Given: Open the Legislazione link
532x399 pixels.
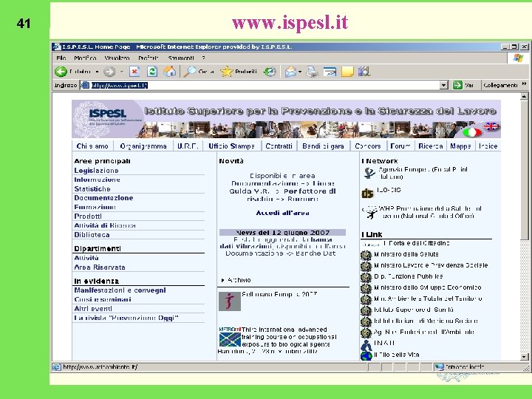Looking at the screenshot, I should coord(96,171).
